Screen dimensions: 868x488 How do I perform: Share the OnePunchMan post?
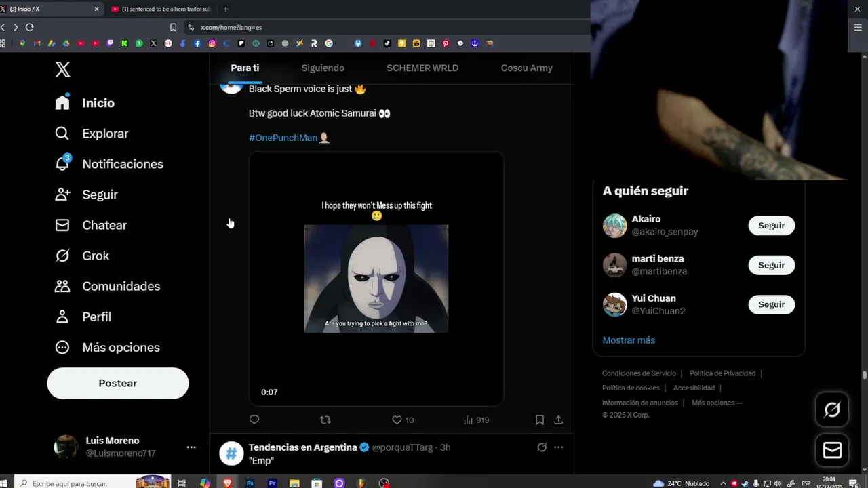tap(559, 420)
